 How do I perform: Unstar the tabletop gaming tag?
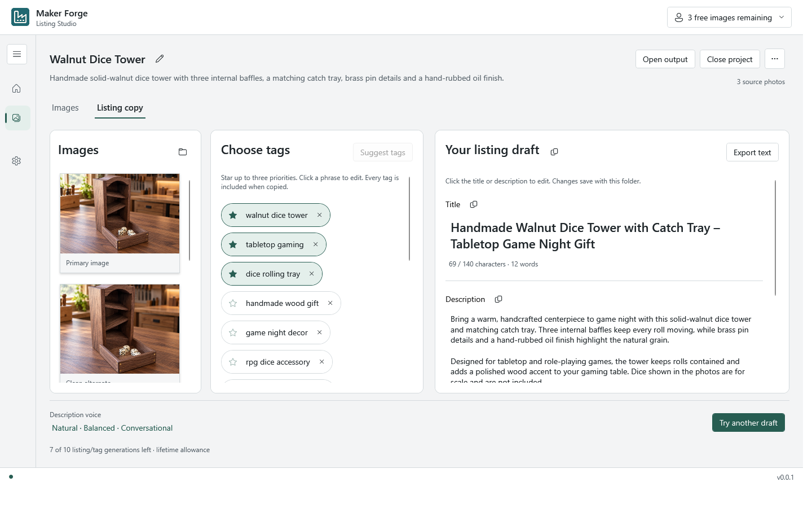[233, 244]
